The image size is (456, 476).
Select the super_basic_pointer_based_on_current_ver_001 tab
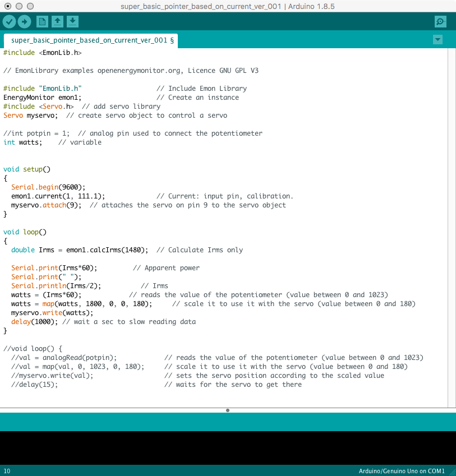[91, 40]
